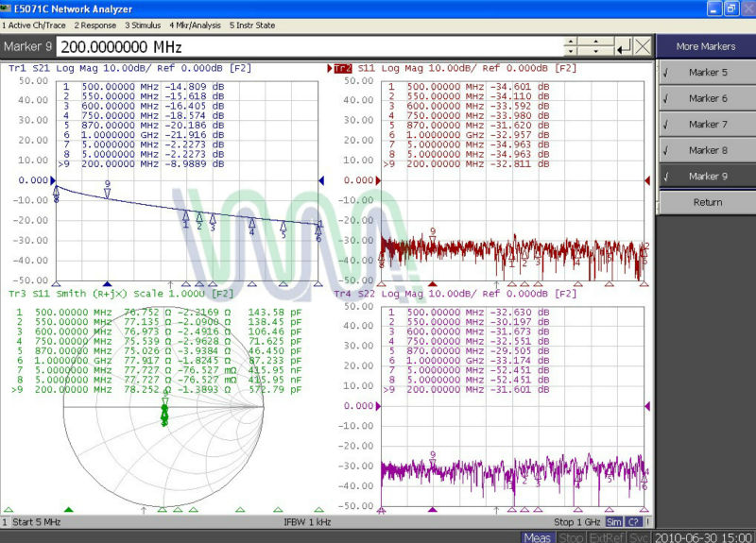The width and height of the screenshot is (756, 543).
Task: Click the Meas status indicator
Action: coord(538,537)
